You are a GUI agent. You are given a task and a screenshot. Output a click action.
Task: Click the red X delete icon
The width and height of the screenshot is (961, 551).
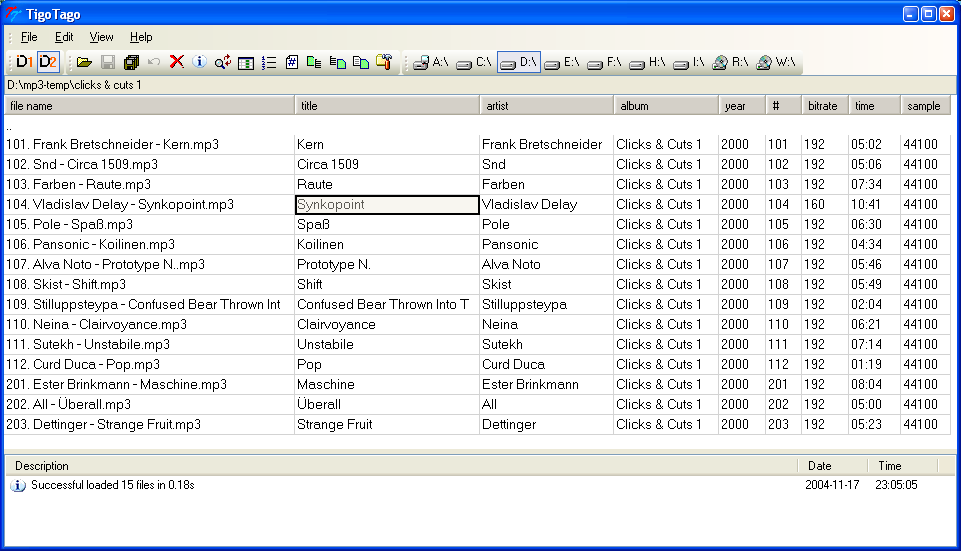(177, 62)
